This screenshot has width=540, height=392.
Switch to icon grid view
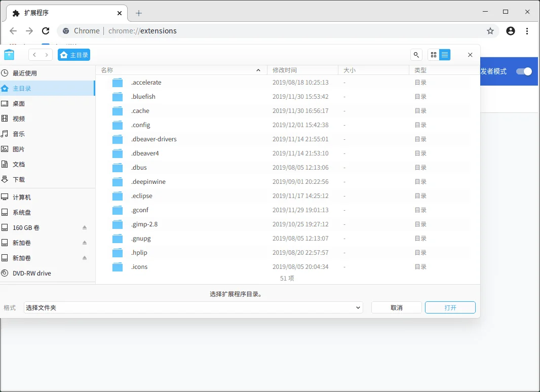point(433,55)
